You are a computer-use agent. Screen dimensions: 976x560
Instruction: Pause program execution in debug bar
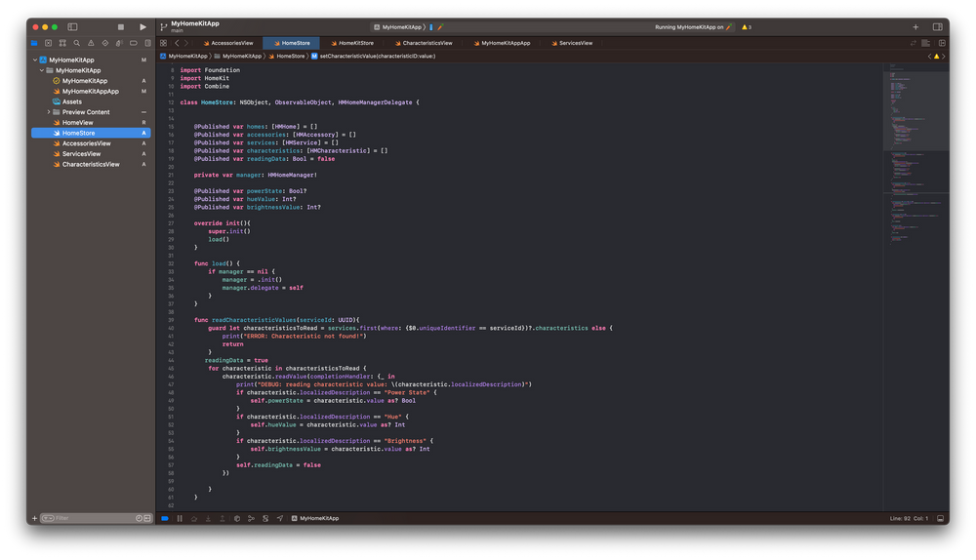[x=180, y=518]
